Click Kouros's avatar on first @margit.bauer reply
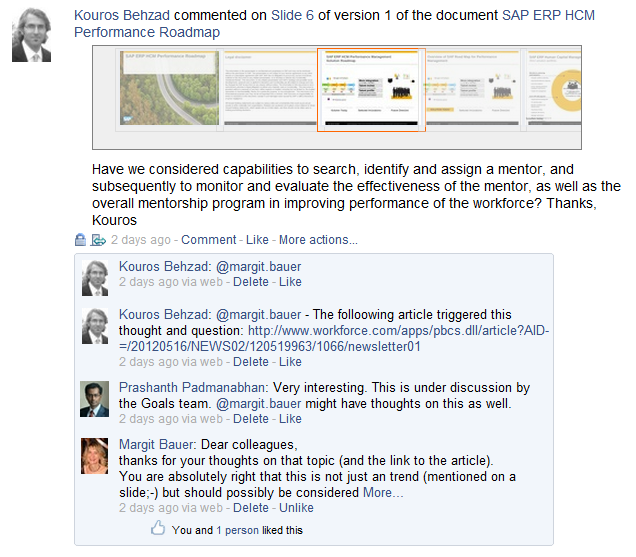 [x=95, y=278]
